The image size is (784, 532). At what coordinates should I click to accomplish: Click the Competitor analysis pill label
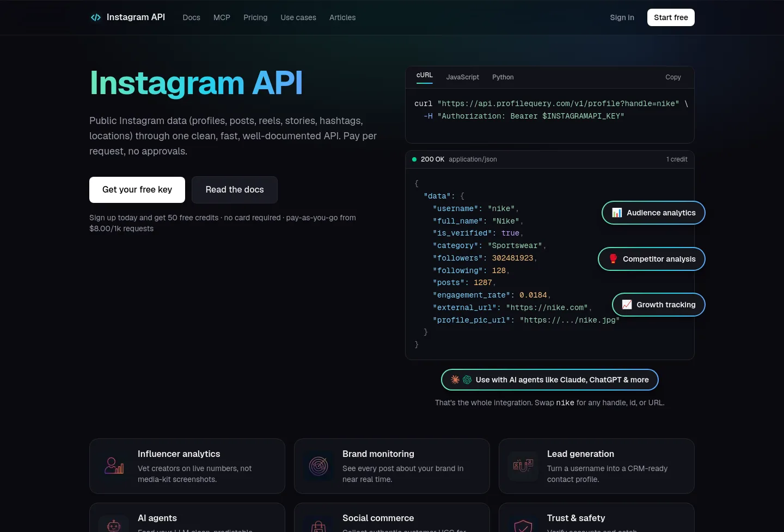659,259
